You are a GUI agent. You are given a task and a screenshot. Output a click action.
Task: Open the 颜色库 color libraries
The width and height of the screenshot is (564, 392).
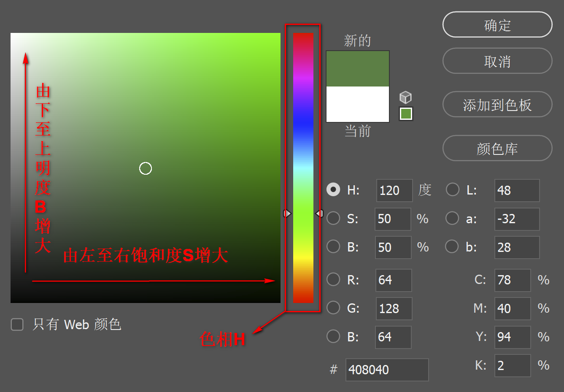(497, 148)
